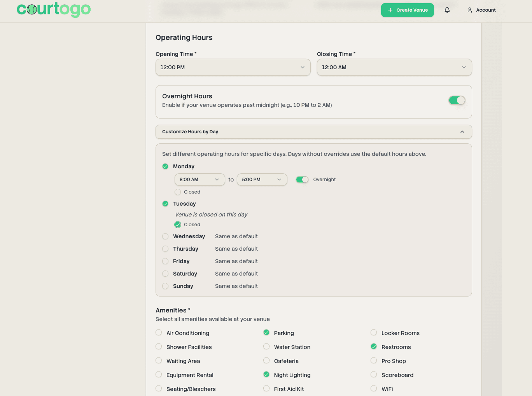Change Monday start time from 8:00 AM
Viewport: 532px width, 396px height.
pos(199,180)
